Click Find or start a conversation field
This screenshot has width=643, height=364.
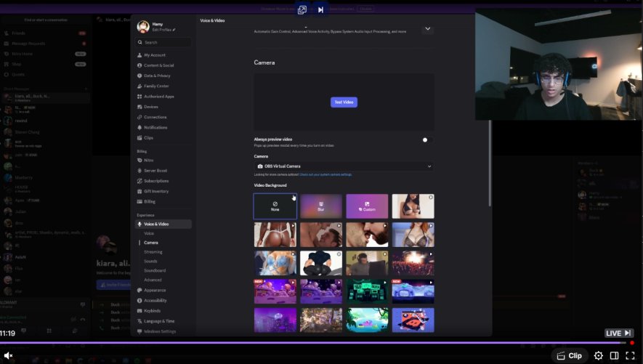point(46,20)
